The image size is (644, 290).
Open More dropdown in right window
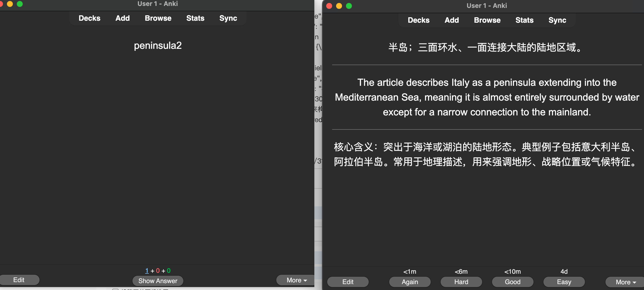[x=625, y=282]
